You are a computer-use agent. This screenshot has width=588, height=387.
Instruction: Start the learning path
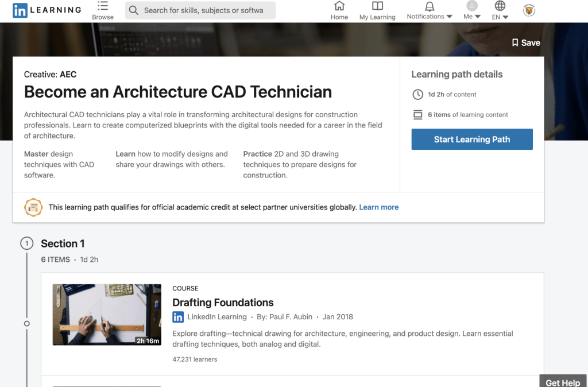pos(472,140)
